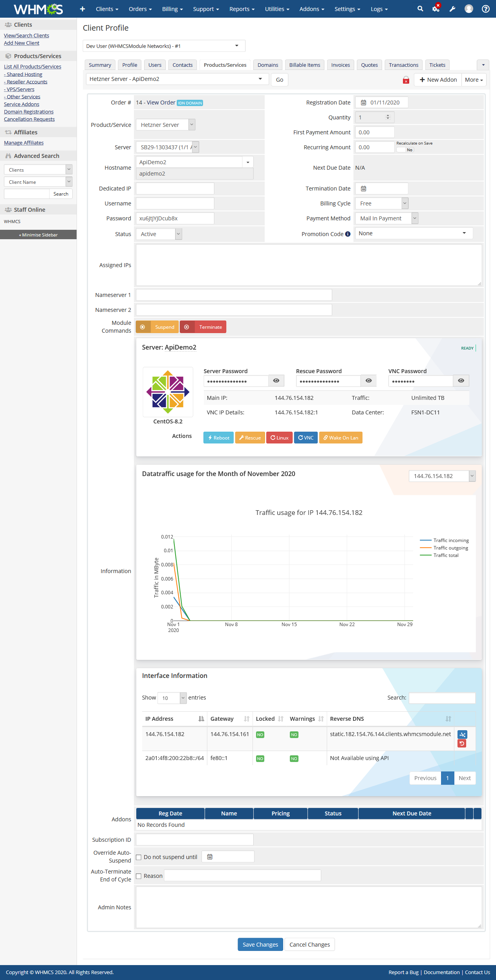This screenshot has height=980, width=496.
Task: Open the user account avatar icon
Action: (x=469, y=9)
